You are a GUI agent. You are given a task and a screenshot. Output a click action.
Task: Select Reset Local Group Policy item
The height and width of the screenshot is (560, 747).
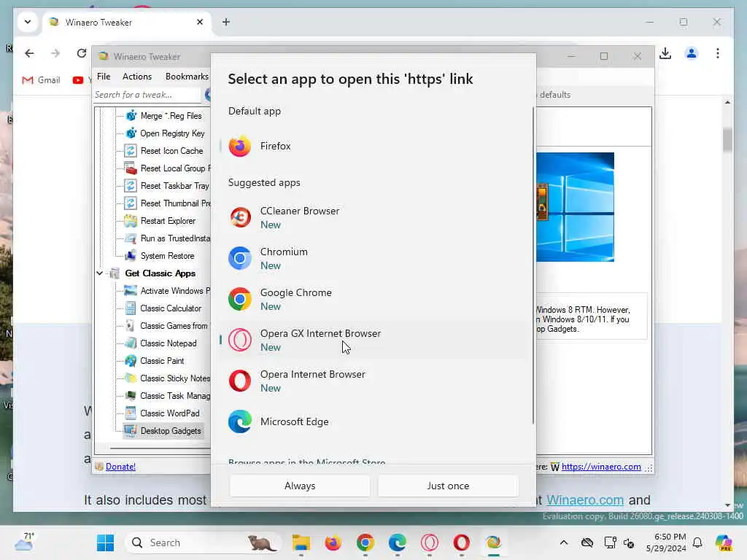[175, 168]
